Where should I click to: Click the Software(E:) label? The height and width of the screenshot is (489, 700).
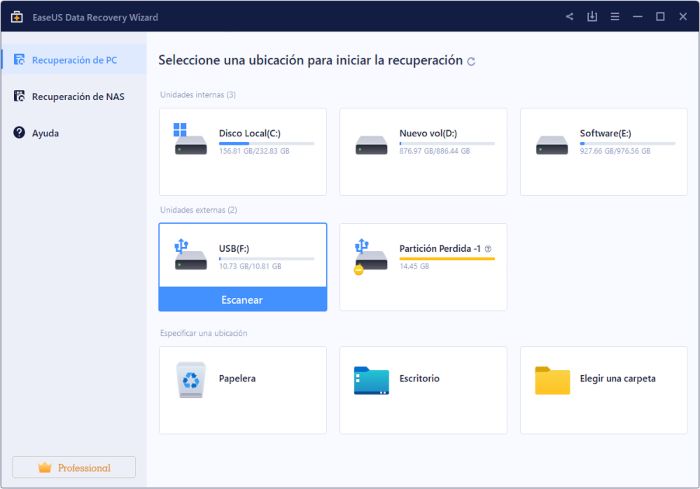605,133
